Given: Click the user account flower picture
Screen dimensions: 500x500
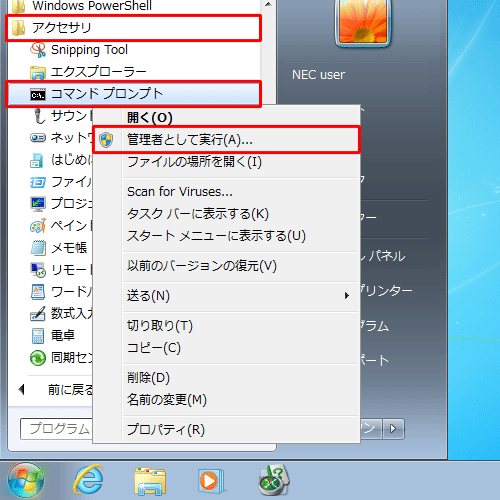Looking at the screenshot, I should point(363,22).
